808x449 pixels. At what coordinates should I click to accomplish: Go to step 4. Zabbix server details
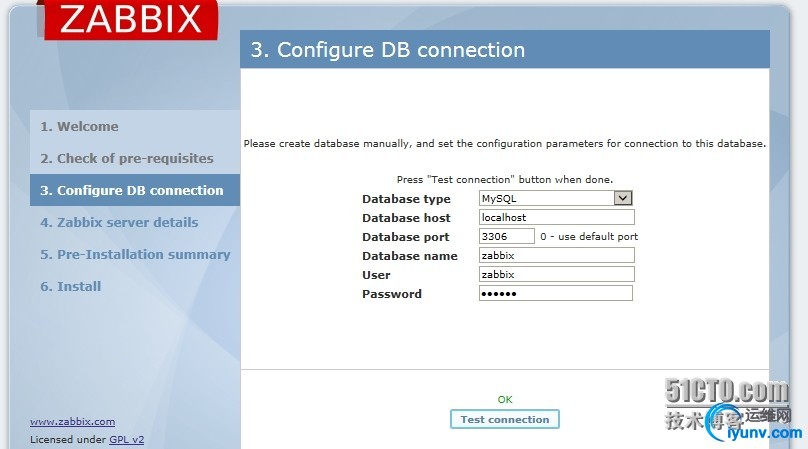click(x=119, y=223)
